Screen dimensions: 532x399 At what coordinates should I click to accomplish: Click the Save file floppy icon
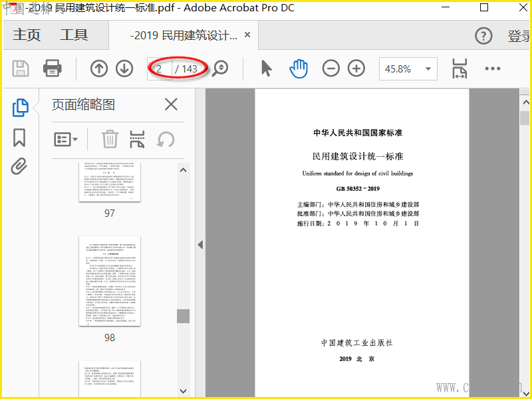click(x=21, y=68)
